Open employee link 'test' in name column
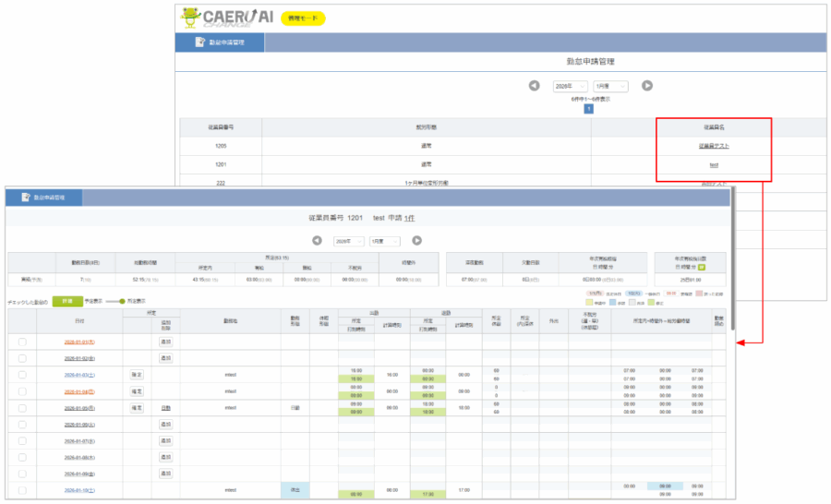The image size is (831, 504). click(714, 164)
